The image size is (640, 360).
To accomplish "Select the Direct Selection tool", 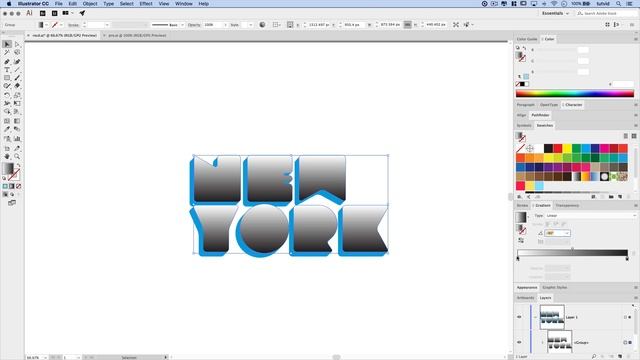I will pyautogui.click(x=17, y=44).
